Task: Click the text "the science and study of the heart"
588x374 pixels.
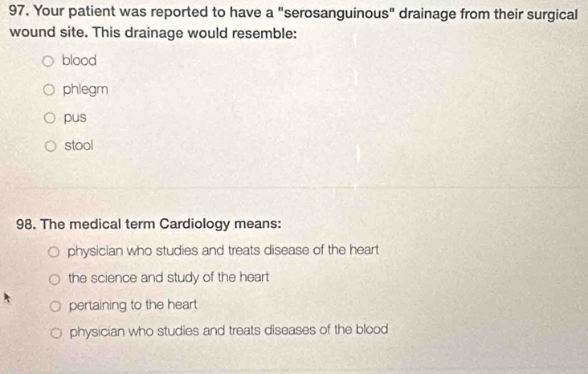Action: pos(169,278)
